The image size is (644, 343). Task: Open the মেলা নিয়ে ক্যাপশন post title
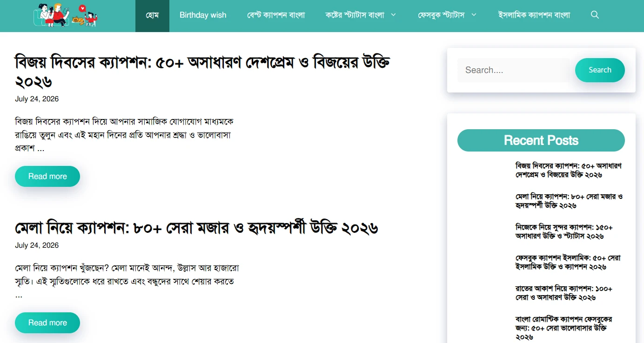(x=196, y=228)
